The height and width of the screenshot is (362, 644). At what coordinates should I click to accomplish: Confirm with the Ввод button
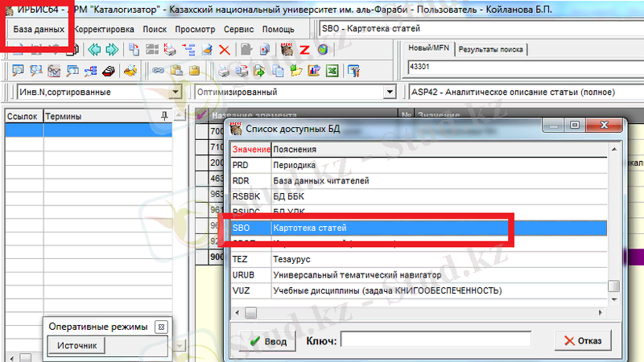(267, 341)
